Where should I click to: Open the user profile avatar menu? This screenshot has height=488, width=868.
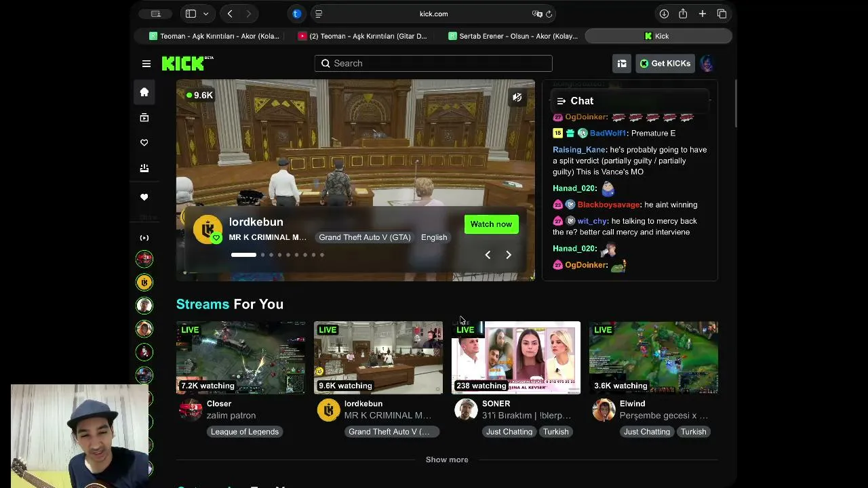707,64
